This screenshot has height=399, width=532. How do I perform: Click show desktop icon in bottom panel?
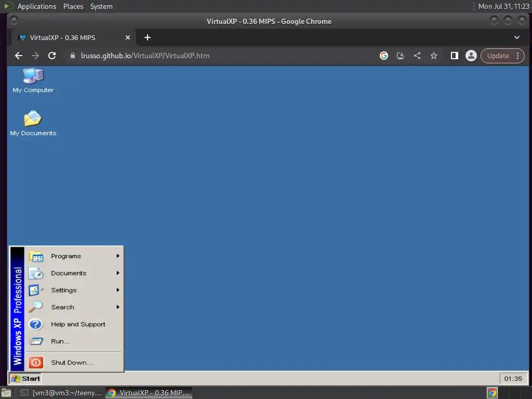[6, 393]
